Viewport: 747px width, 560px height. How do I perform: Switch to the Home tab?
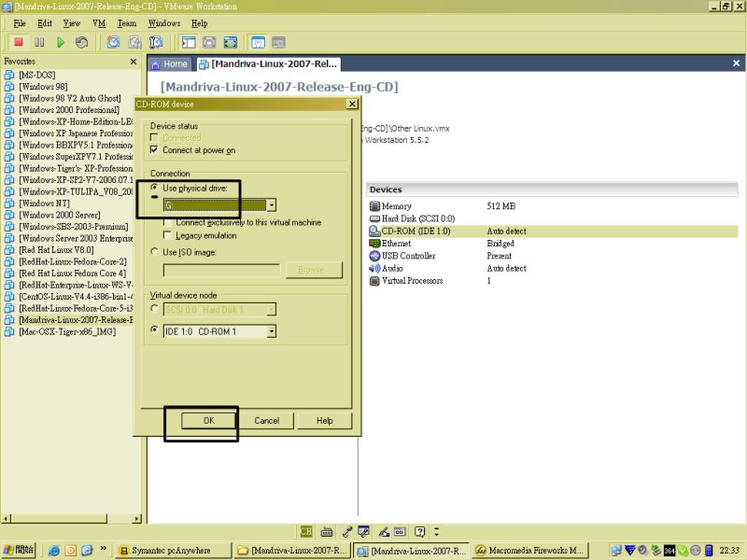170,63
